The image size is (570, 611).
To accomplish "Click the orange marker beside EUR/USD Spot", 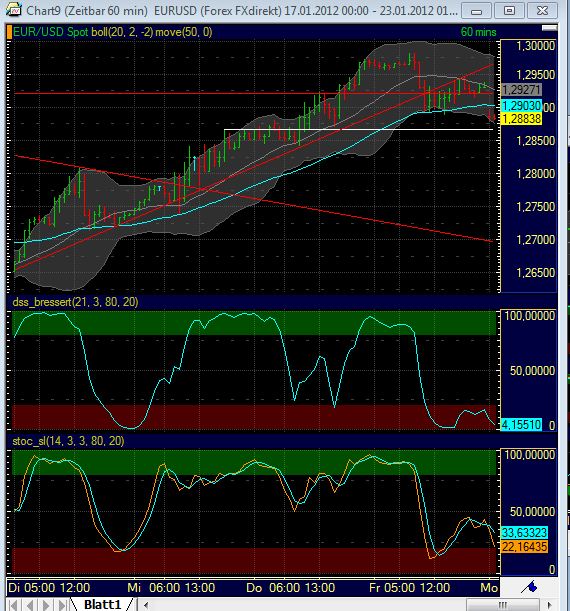I will point(9,32).
